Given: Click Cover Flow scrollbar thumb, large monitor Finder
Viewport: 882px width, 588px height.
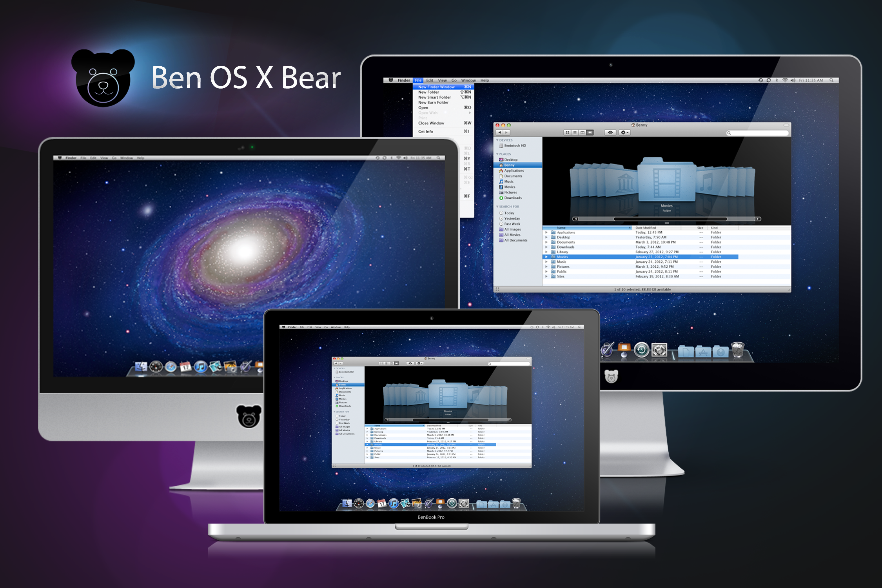Looking at the screenshot, I should [x=670, y=219].
